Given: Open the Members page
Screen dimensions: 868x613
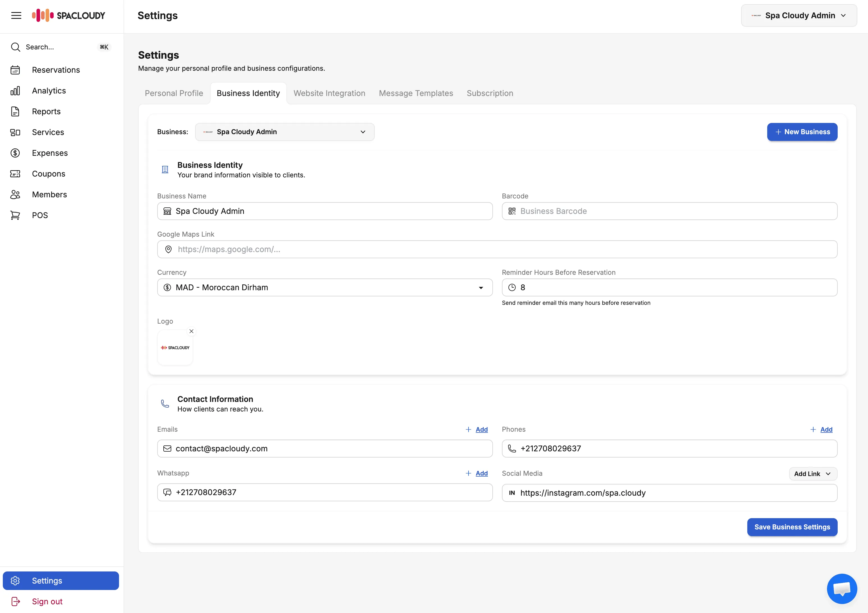Looking at the screenshot, I should [x=49, y=195].
